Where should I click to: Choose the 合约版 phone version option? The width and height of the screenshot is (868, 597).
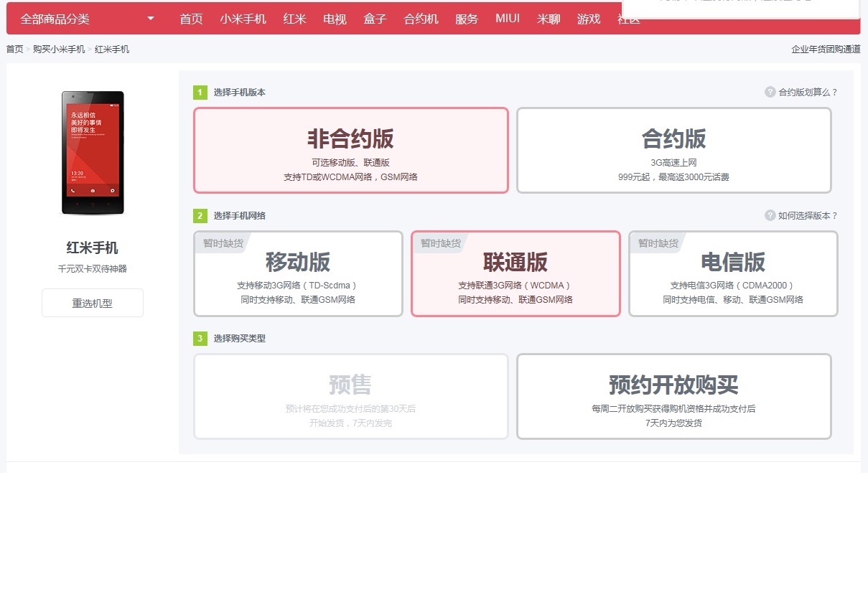[x=674, y=150]
